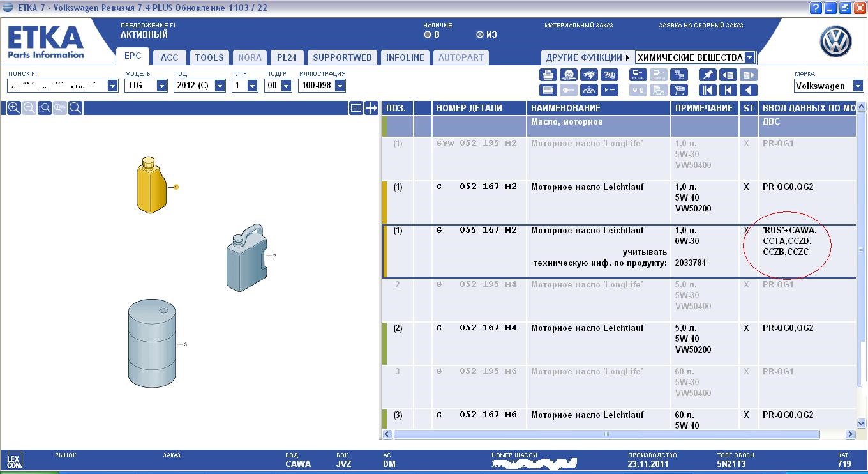
Task: Select the 5-litre canister illustration
Action: point(246,257)
